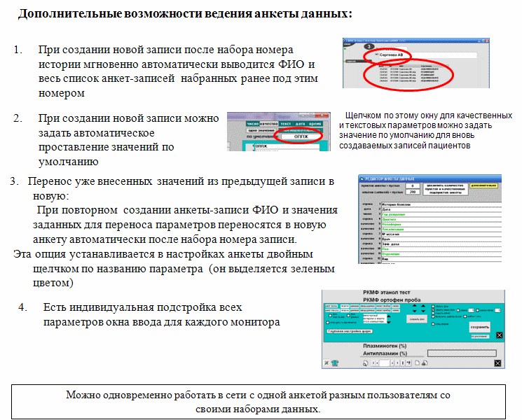Image resolution: width=522 pixels, height=420 pixels.
Task: Close the window with the bottom-right X icon
Action: click(x=498, y=363)
